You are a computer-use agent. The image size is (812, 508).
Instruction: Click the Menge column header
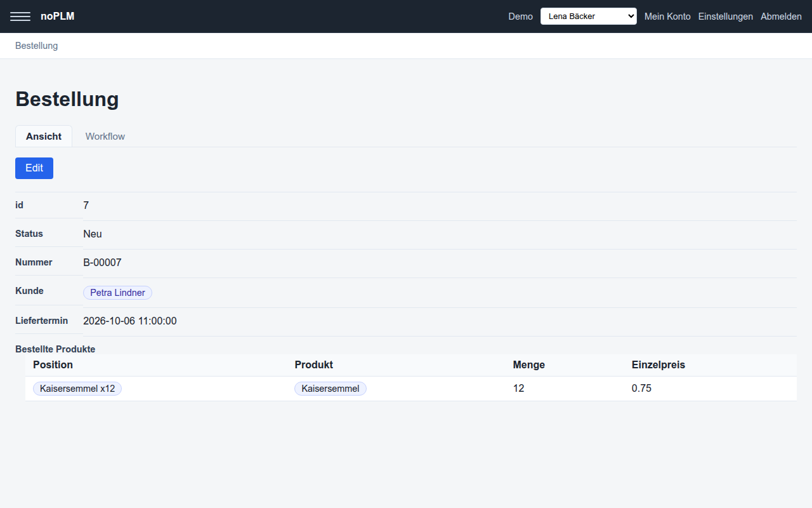pos(529,365)
